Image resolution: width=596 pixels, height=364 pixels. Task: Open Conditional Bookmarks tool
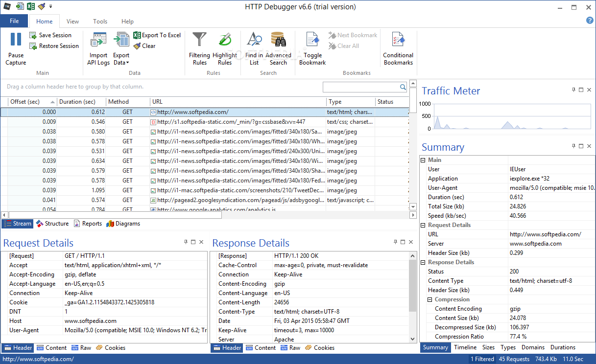click(398, 40)
